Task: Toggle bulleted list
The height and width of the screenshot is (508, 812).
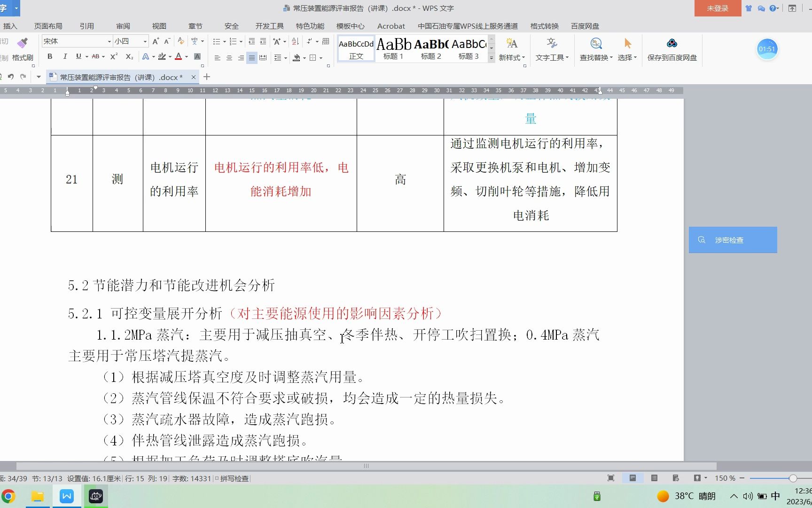Action: coord(216,41)
